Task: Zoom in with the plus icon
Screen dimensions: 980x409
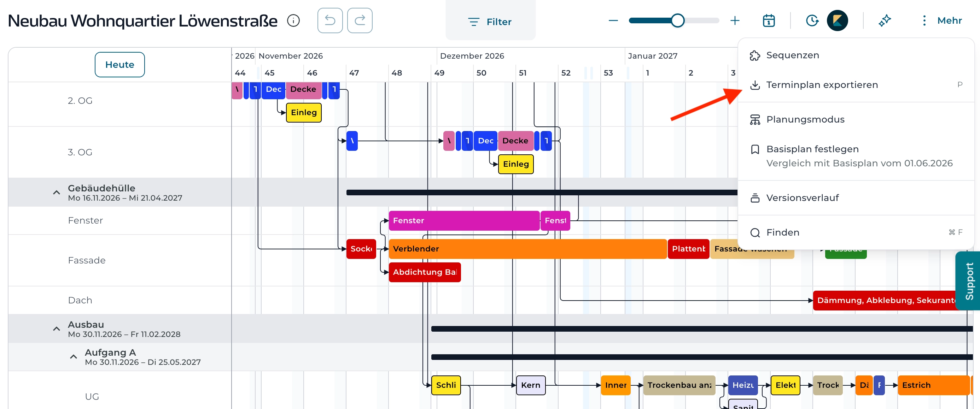Action: pos(735,20)
